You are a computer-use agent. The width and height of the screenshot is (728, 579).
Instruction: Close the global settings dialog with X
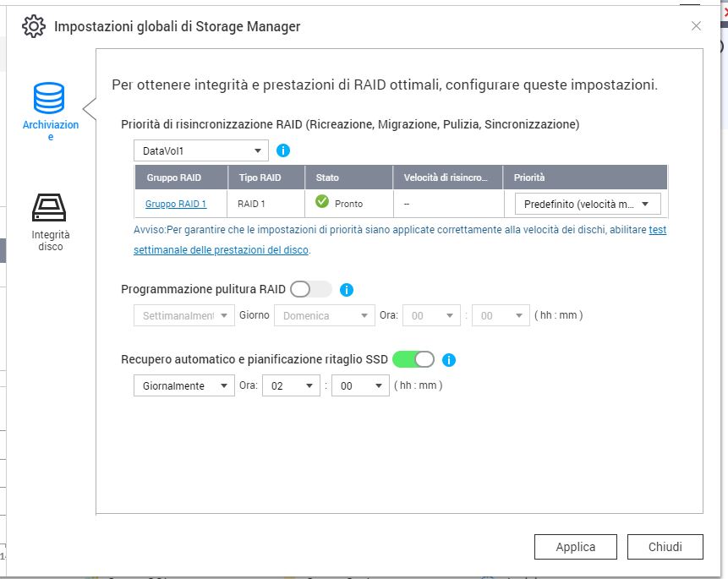(x=696, y=26)
